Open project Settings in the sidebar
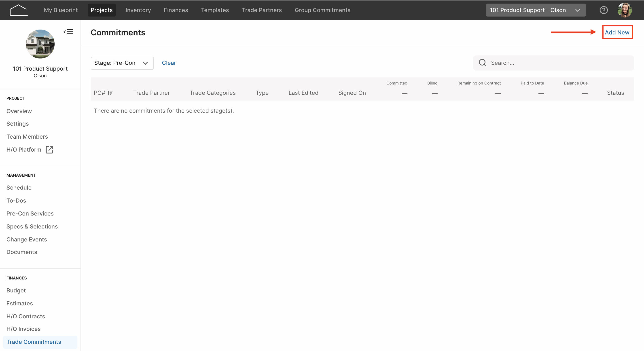The image size is (644, 351). point(17,124)
